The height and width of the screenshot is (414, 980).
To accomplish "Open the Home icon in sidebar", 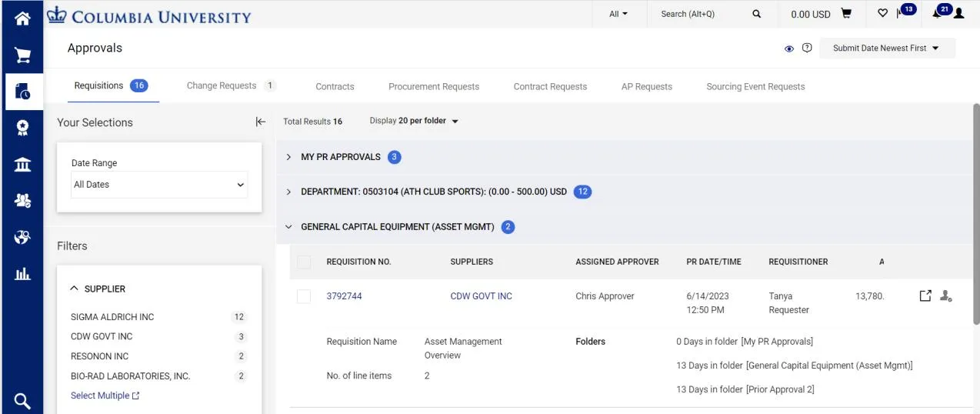I will click(x=22, y=18).
